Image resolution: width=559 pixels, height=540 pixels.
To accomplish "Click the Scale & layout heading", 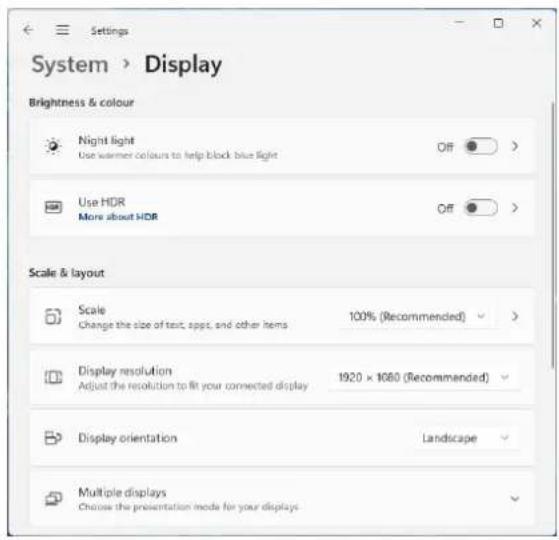I will [x=66, y=273].
